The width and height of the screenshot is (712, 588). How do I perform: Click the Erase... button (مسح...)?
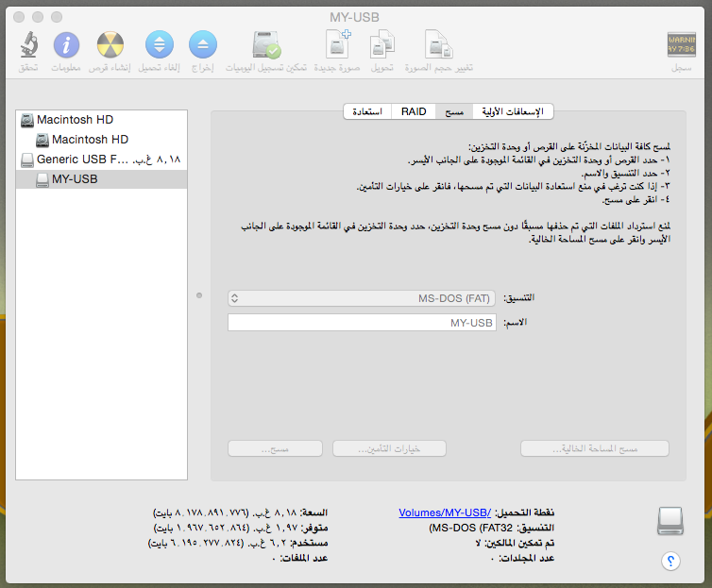pyautogui.click(x=275, y=448)
